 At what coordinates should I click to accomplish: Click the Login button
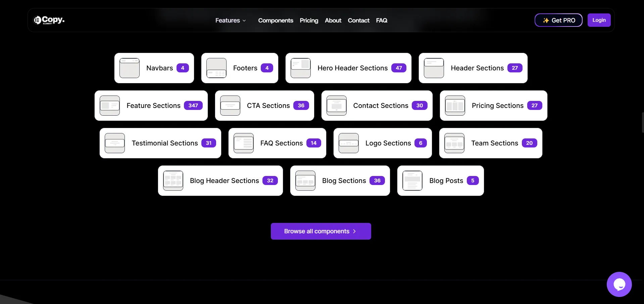(599, 20)
